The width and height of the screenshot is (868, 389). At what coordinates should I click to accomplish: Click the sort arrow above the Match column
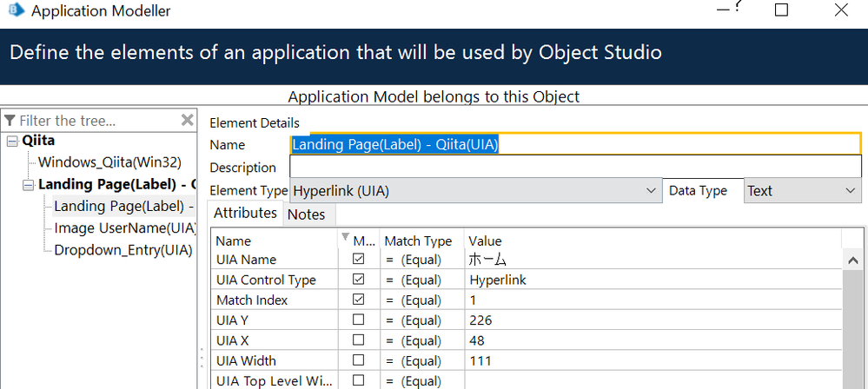point(346,237)
